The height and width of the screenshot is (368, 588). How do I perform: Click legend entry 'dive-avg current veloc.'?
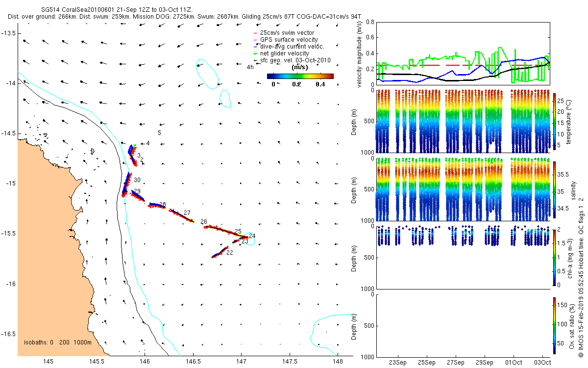(x=292, y=47)
